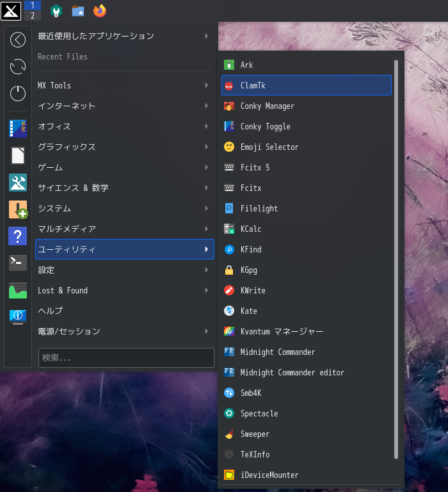The width and height of the screenshot is (448, 492).
Task: Expand the システム submenu arrow
Action: tap(207, 208)
